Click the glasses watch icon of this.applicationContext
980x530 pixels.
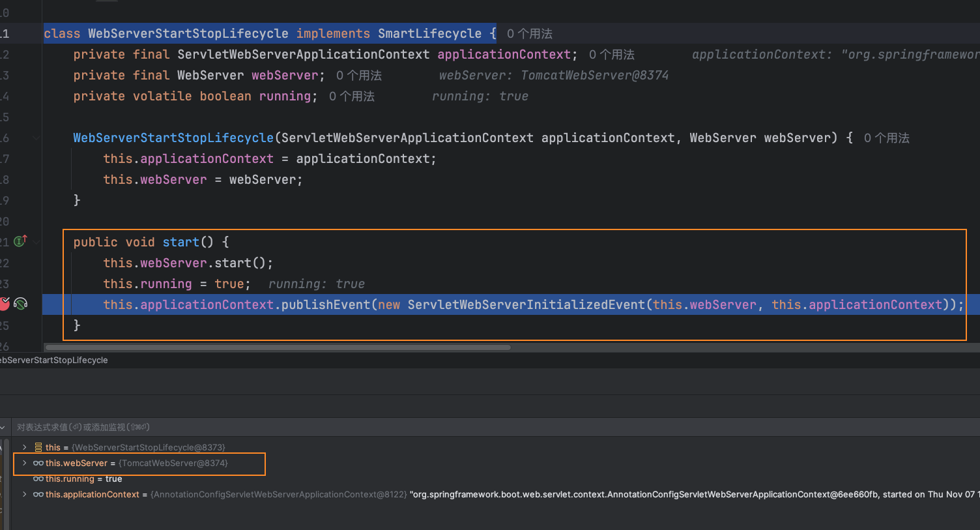click(38, 494)
